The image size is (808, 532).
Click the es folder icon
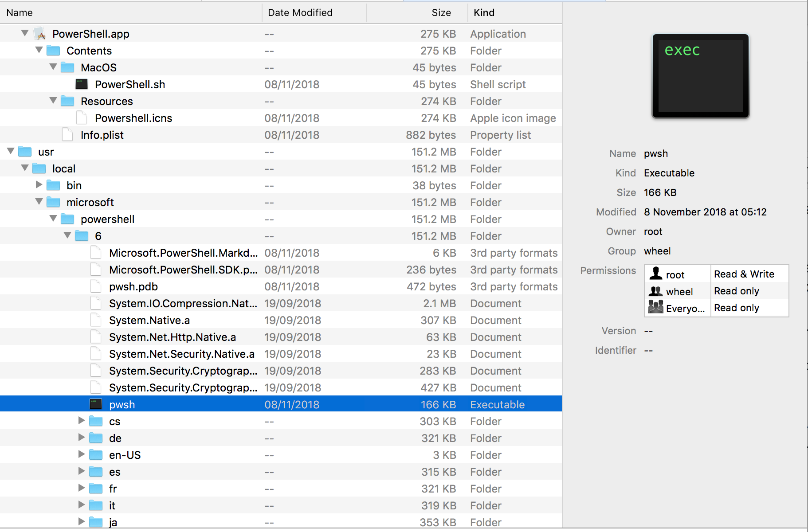point(96,472)
